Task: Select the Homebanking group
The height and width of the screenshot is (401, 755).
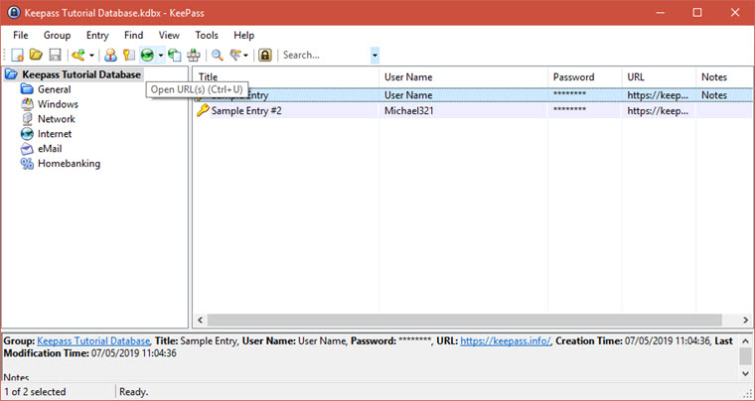Action: pos(69,164)
